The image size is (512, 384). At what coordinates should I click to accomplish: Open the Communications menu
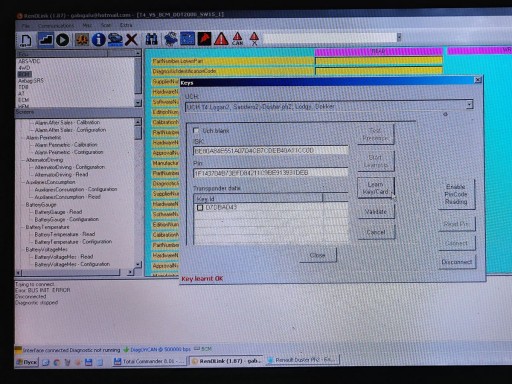(x=56, y=26)
